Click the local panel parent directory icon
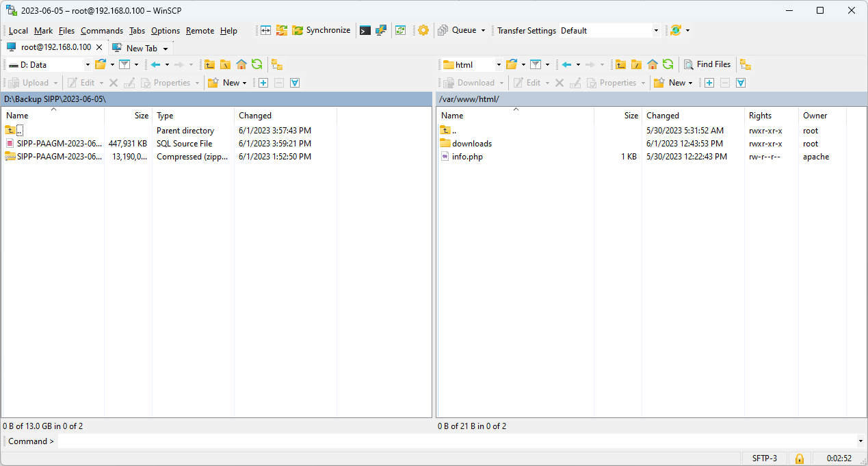Screen dimensions: 868x466 point(209,64)
